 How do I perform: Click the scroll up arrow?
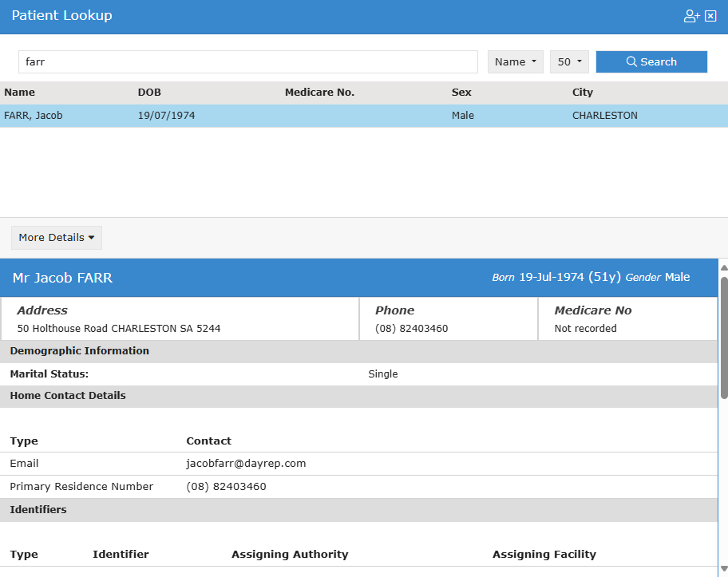click(x=723, y=266)
